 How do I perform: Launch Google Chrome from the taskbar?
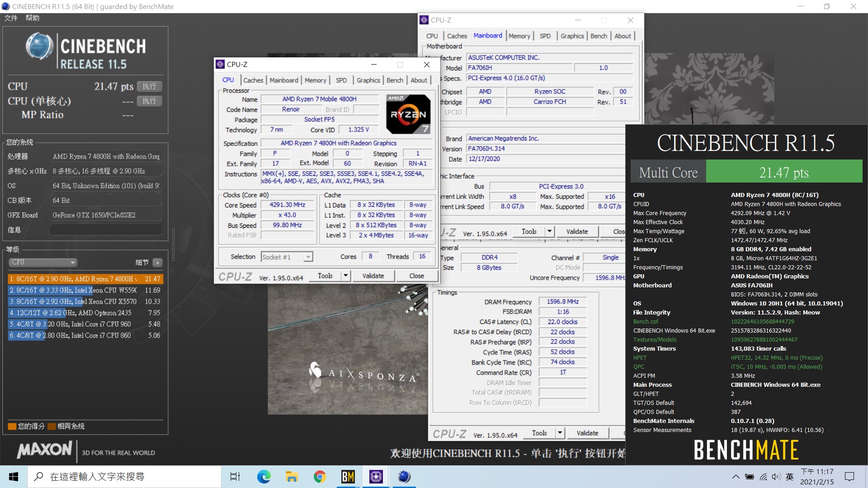(x=320, y=477)
